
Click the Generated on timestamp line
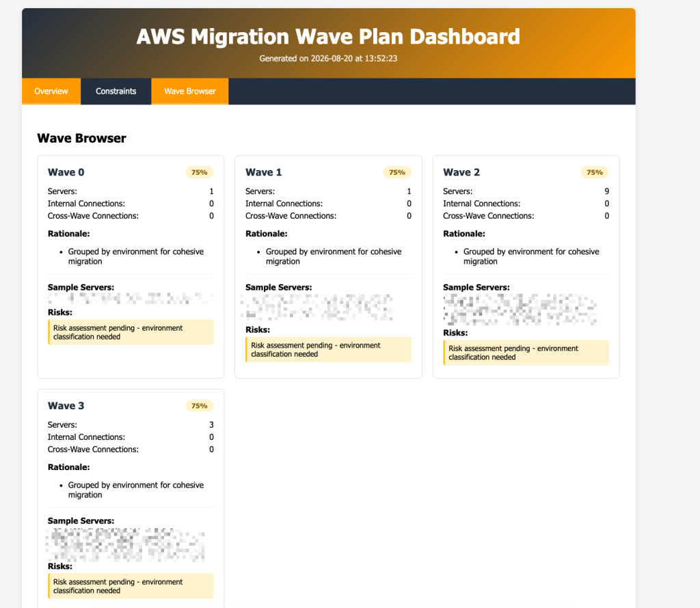pos(328,59)
